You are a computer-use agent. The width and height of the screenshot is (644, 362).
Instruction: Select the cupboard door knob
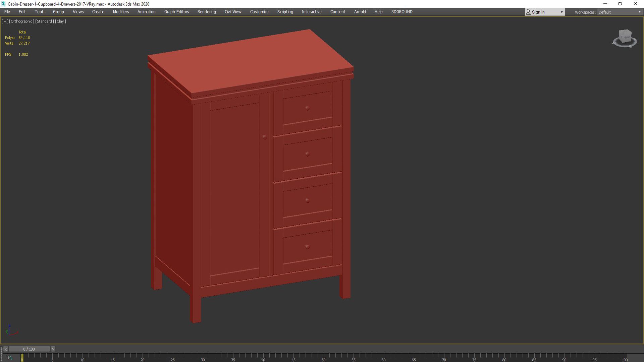pos(265,137)
